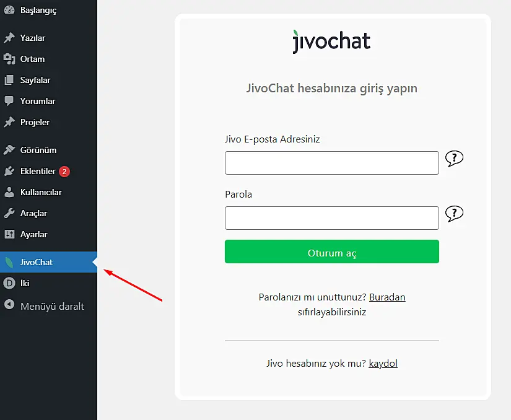Click the Ayarlar sliders icon
This screenshot has width=511, height=420.
click(x=9, y=234)
